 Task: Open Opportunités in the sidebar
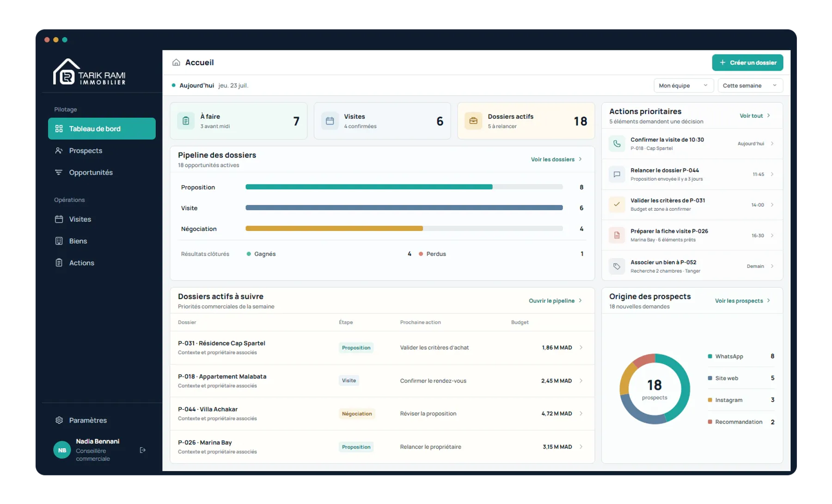click(102, 172)
